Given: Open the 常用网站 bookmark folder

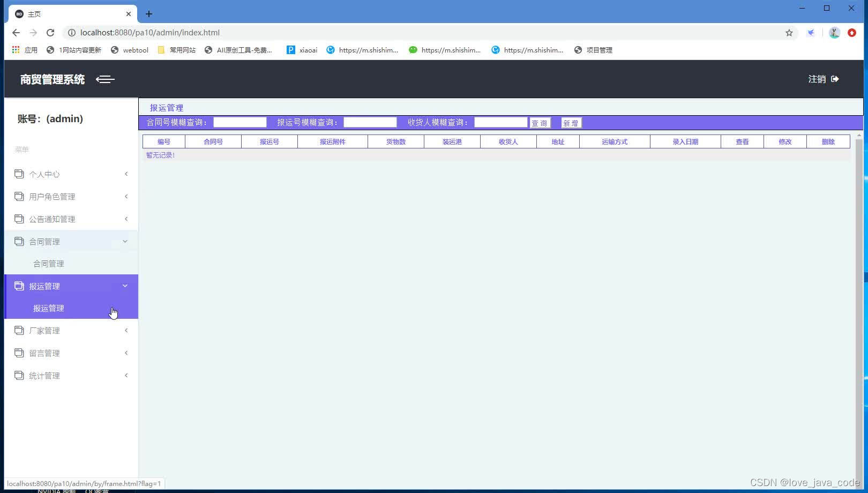Looking at the screenshot, I should 177,50.
